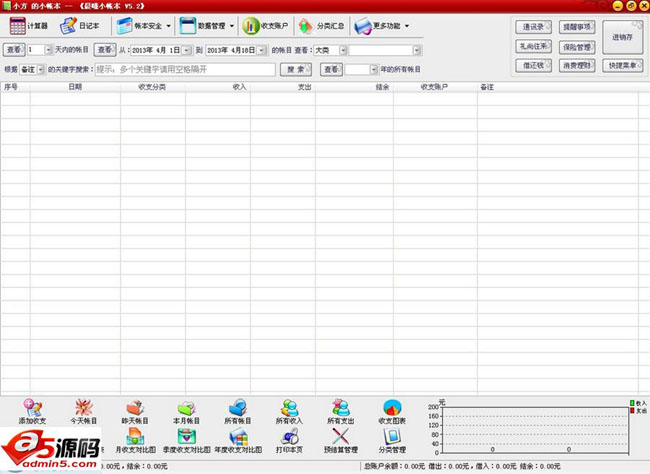The width and height of the screenshot is (650, 474).
Task: Click the 收支分类 column header
Action: [x=153, y=87]
